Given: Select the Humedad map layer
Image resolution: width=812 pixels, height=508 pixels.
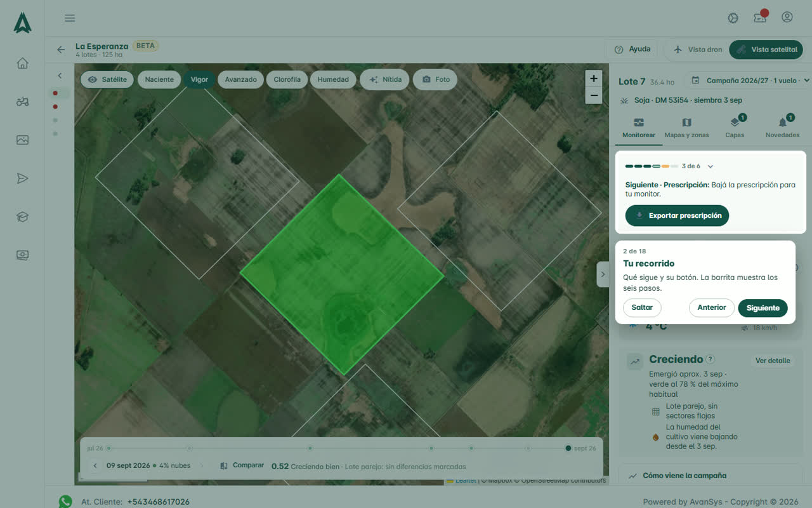Looking at the screenshot, I should 333,79.
